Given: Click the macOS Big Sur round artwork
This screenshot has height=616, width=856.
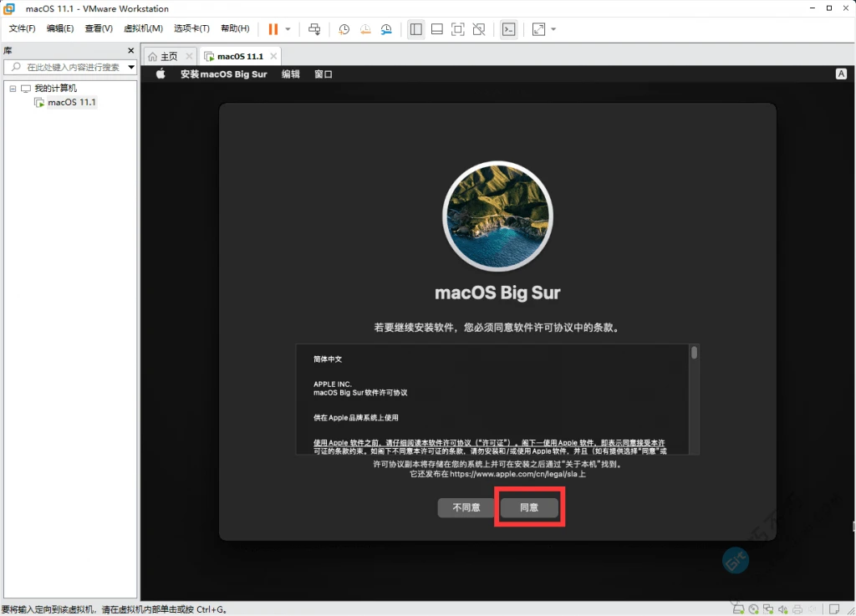Looking at the screenshot, I should (x=497, y=216).
